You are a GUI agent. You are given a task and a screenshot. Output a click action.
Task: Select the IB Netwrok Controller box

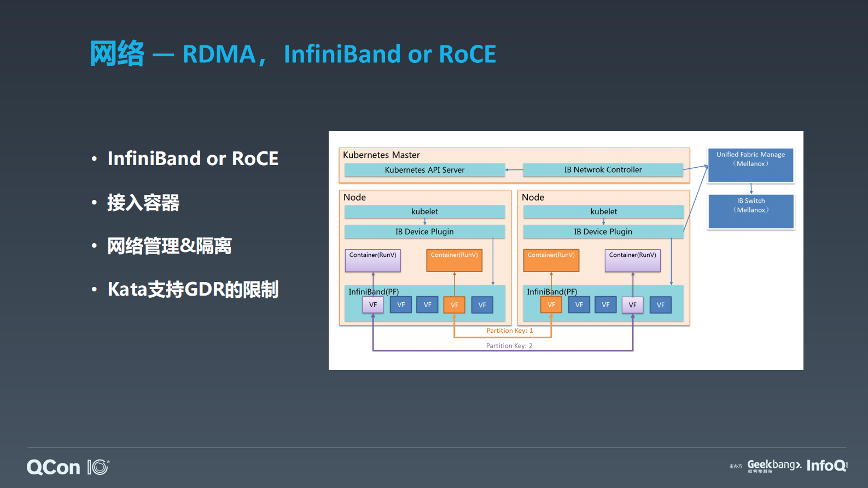click(603, 170)
